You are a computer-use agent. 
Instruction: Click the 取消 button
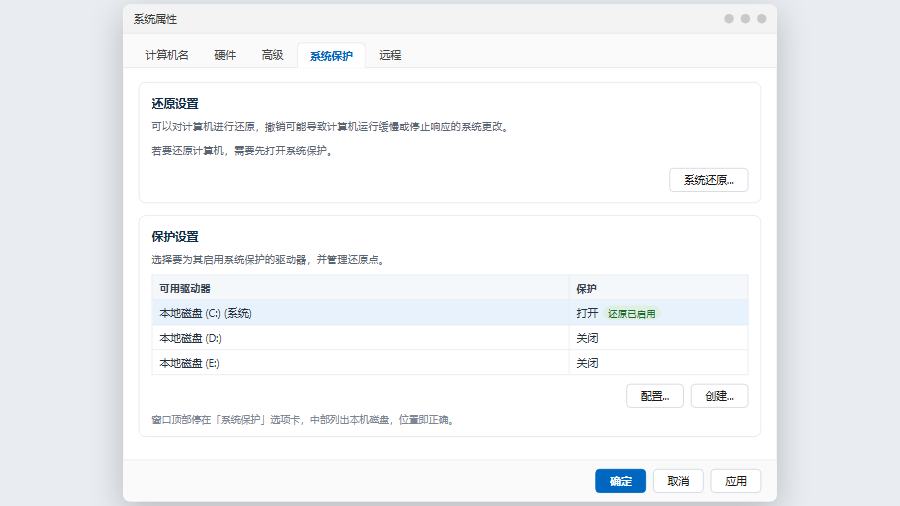pyautogui.click(x=678, y=481)
